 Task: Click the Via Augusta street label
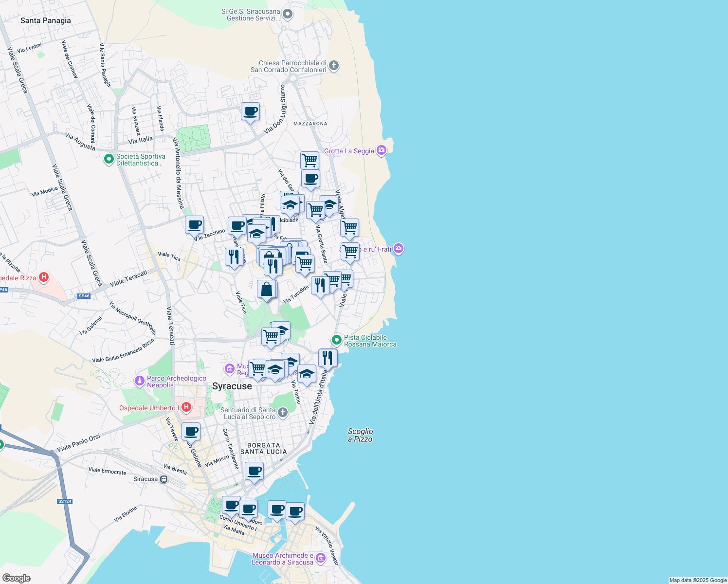tap(80, 142)
